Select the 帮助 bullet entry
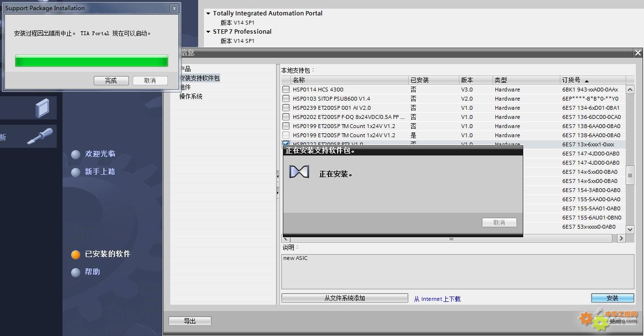The height and width of the screenshot is (336, 644). tap(86, 272)
